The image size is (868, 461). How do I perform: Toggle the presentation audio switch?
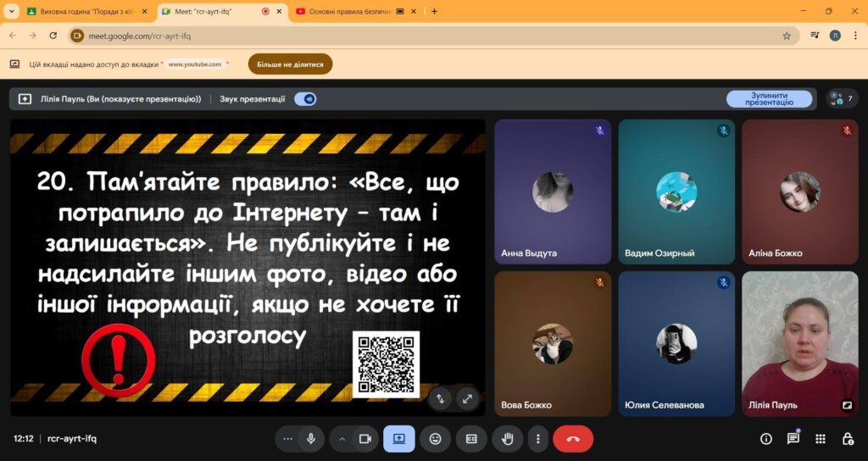pos(305,99)
